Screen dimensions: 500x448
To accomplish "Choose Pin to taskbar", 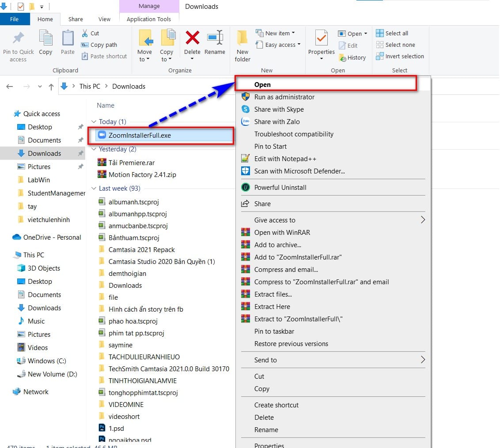I will (x=333, y=331).
